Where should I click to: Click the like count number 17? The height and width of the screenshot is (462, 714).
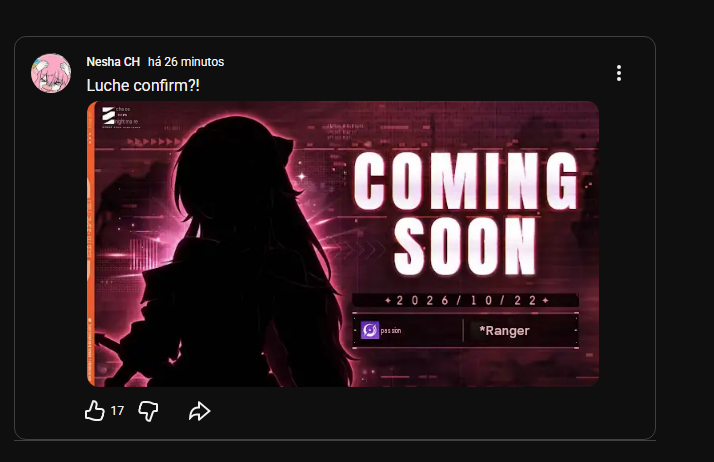point(117,411)
